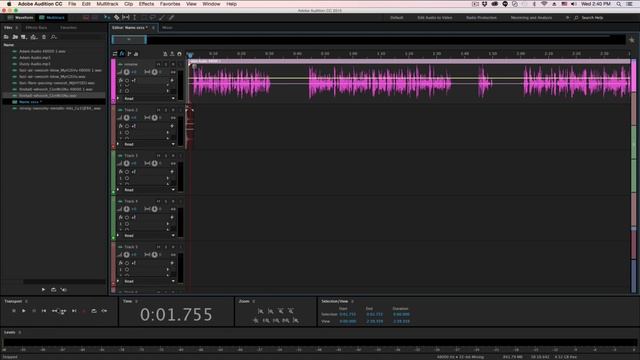This screenshot has width=640, height=360.
Task: Switch to the Waveform view button
Action: (x=20, y=18)
